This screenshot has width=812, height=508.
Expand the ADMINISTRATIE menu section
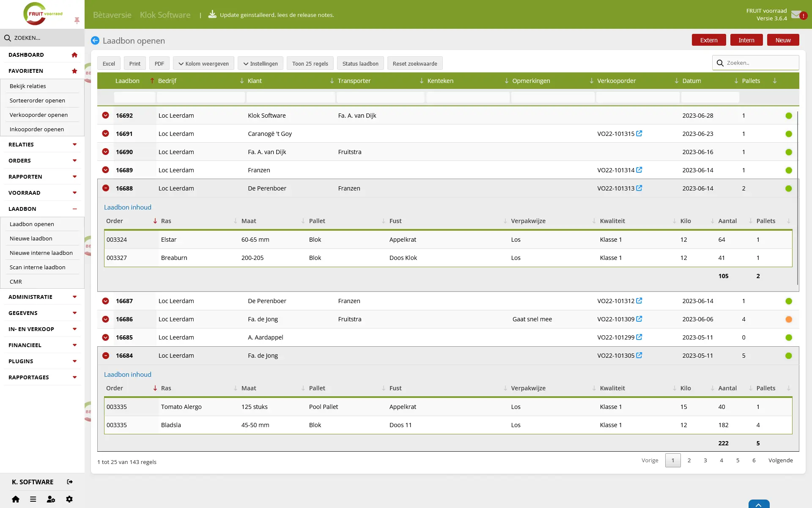(42, 297)
